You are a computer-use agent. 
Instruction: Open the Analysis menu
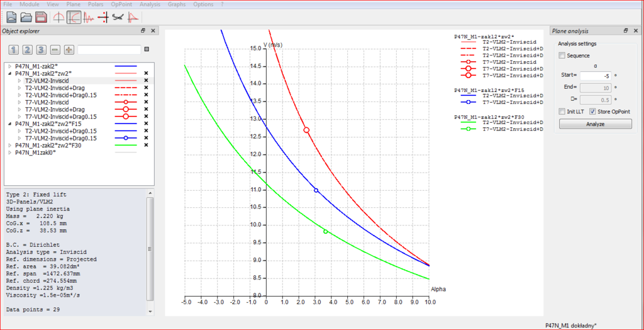click(150, 4)
